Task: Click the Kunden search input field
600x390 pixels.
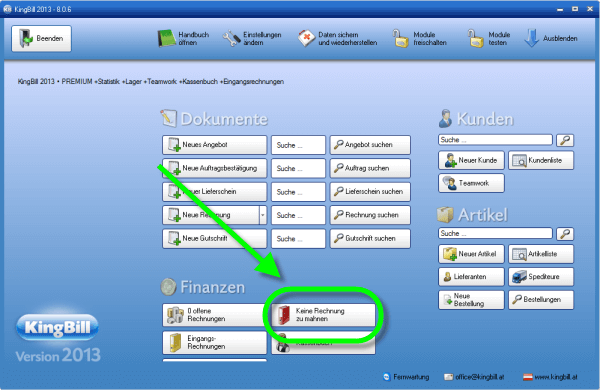Action: [496, 140]
